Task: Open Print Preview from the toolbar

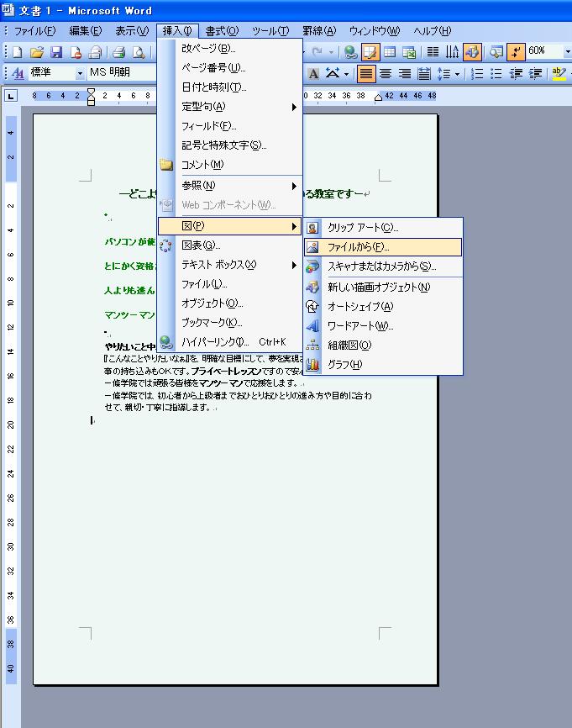Action: (x=139, y=52)
